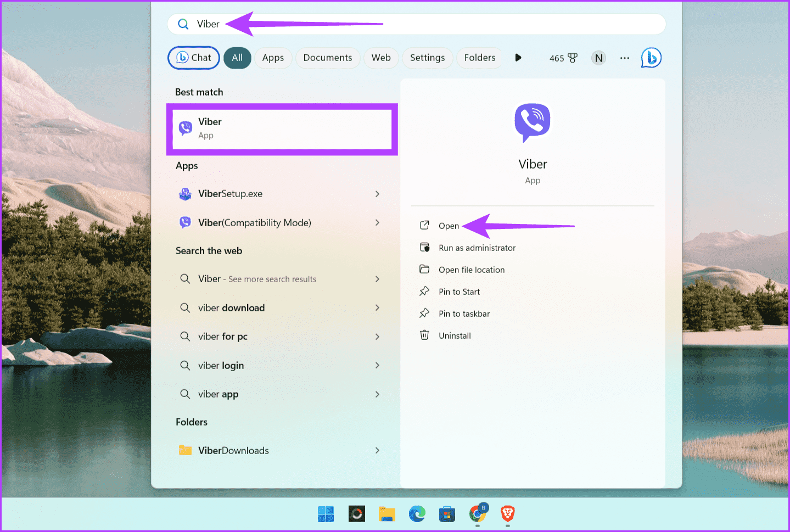Click the Open action icon
This screenshot has height=532, width=790.
coord(424,225)
